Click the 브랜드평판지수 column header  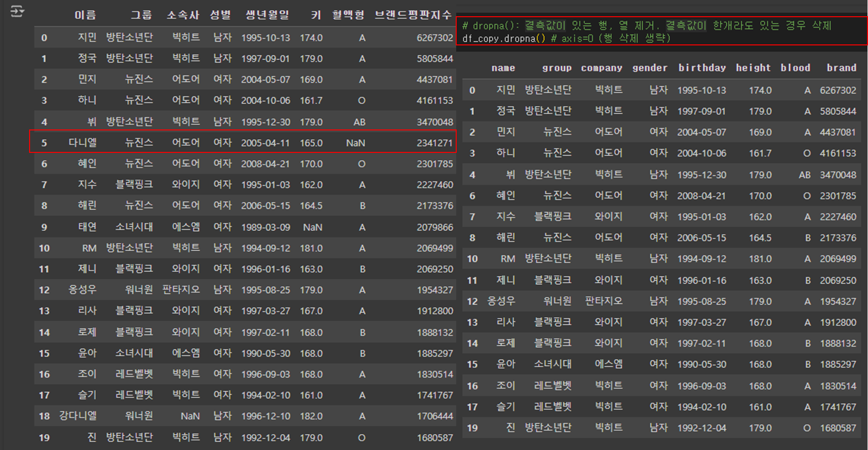point(413,15)
